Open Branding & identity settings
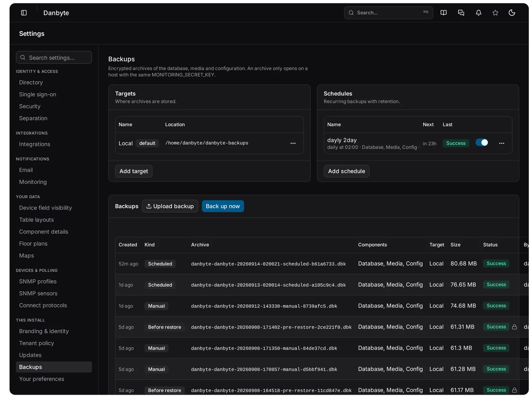The image size is (532, 398). pyautogui.click(x=44, y=332)
